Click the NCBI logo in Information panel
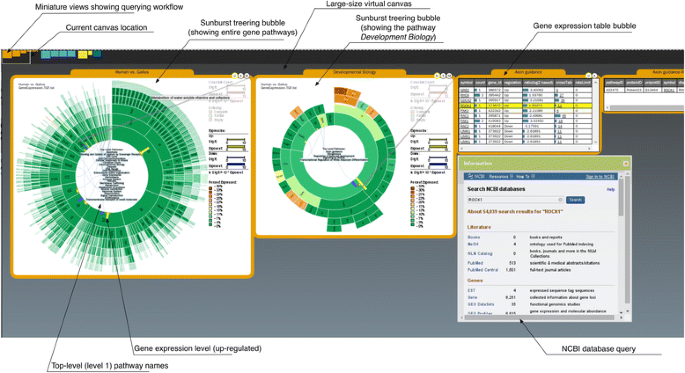Screen dimensions: 685x373 (477, 176)
